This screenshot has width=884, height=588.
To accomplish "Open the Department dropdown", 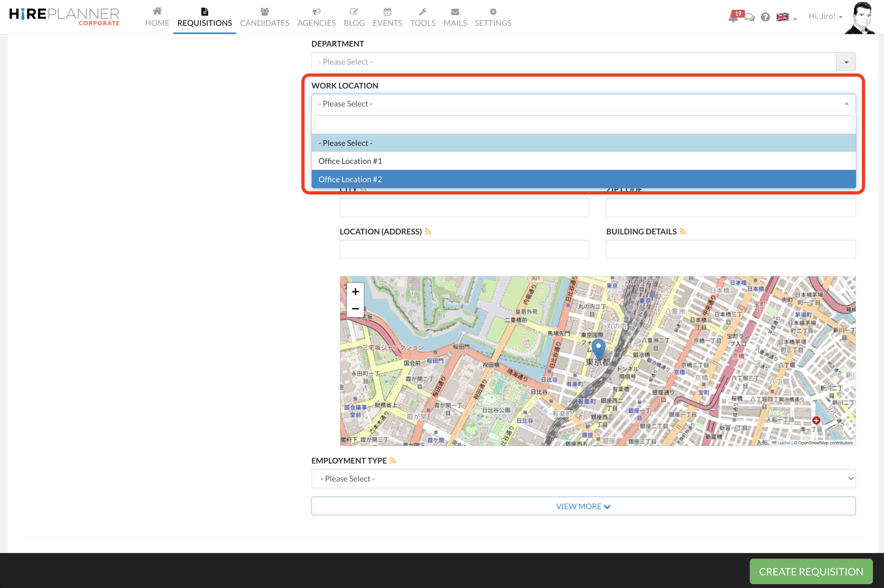I will click(x=583, y=61).
